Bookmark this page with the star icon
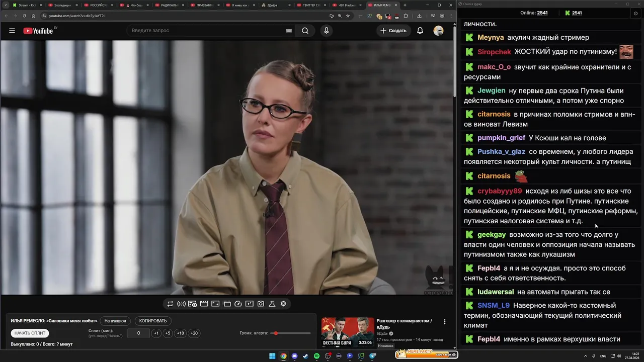Screen dimensions: 644x362 tap(348, 16)
